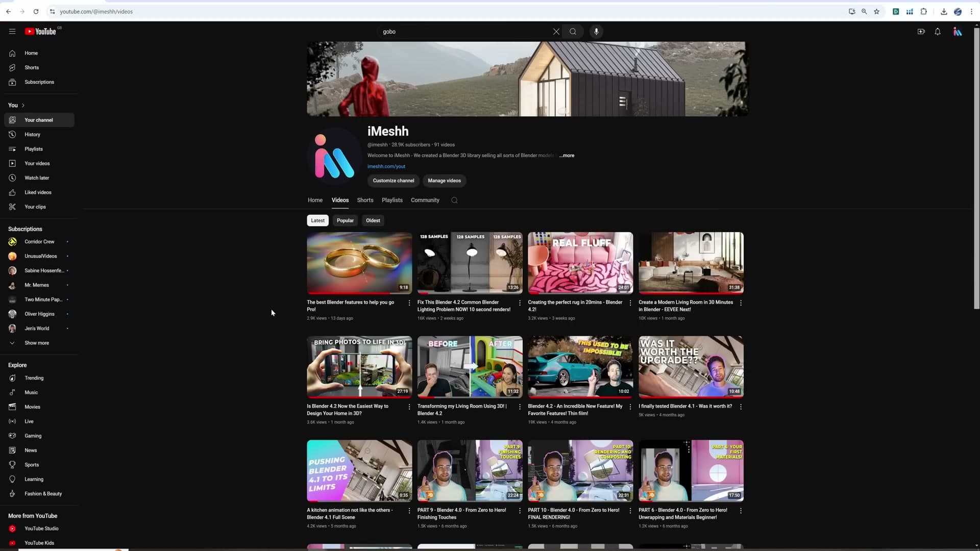Image resolution: width=980 pixels, height=551 pixels.
Task: Open Subscriptions in the sidebar
Action: coord(39,82)
